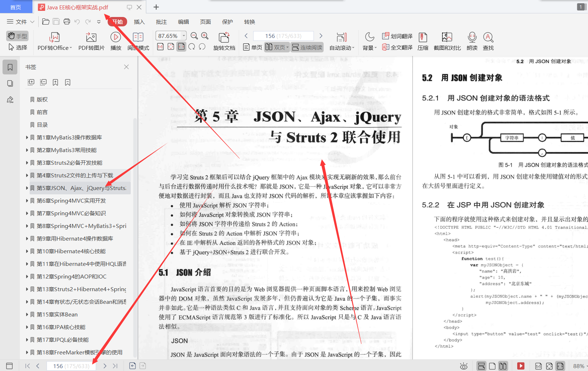Toggle continuous layout in the status bar
Image resolution: width=588 pixels, height=371 pixels.
(481, 366)
